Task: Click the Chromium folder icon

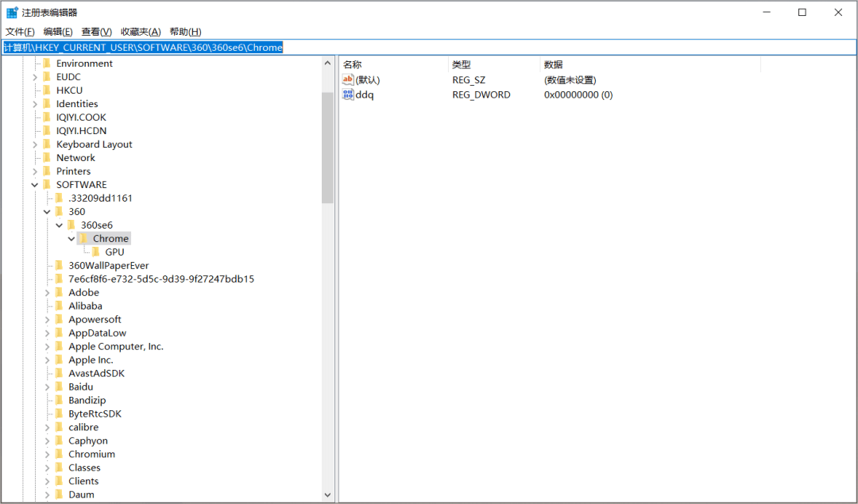Action: pyautogui.click(x=59, y=454)
